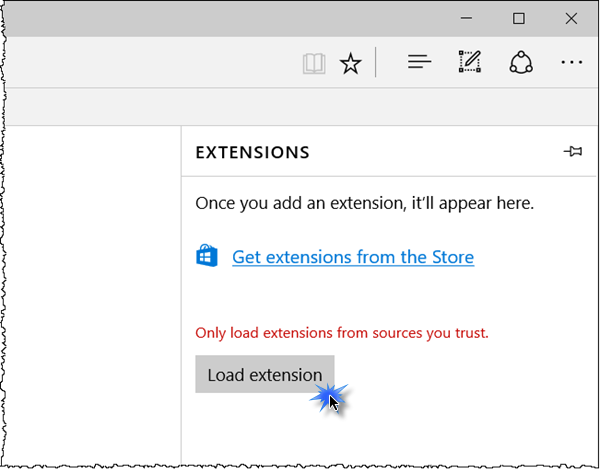Click the red trusted sources warning text

click(342, 332)
